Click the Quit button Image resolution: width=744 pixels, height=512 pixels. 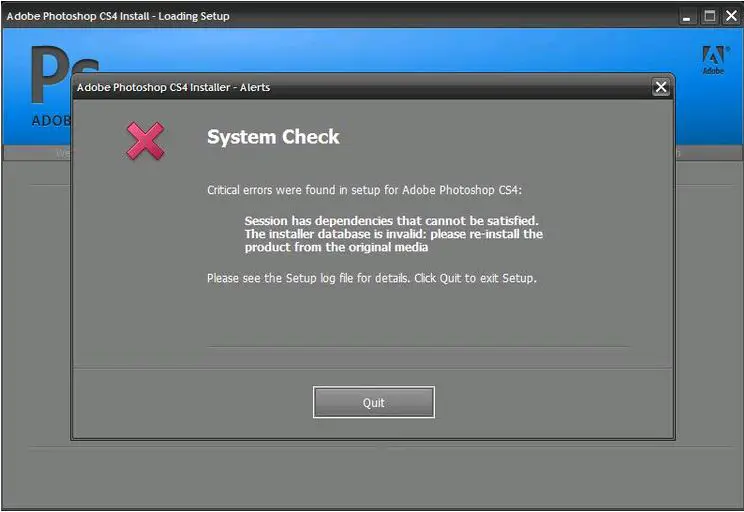[x=373, y=402]
